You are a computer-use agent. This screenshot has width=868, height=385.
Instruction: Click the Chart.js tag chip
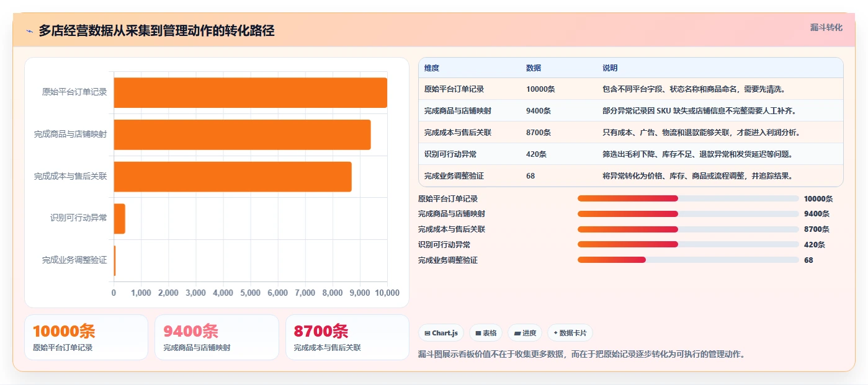point(441,333)
